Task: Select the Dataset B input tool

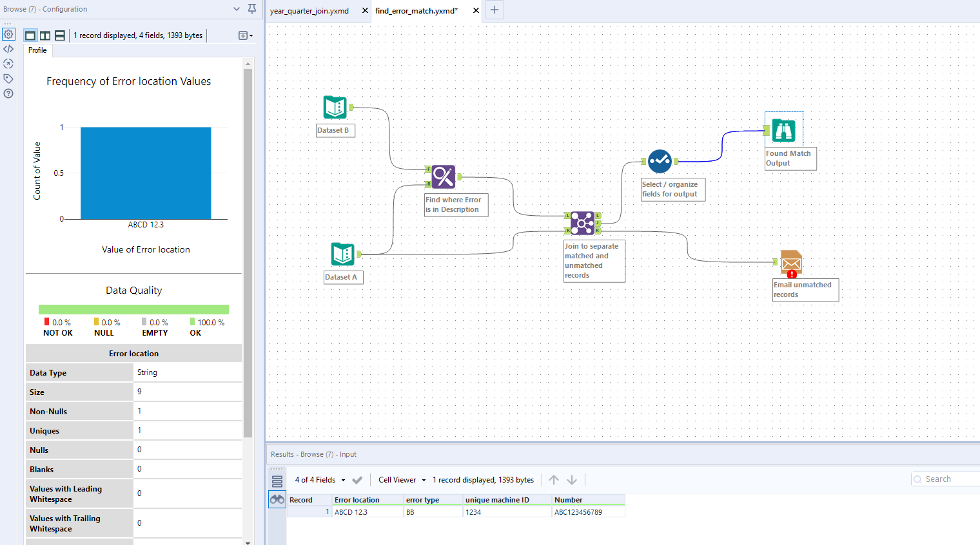Action: click(x=334, y=107)
